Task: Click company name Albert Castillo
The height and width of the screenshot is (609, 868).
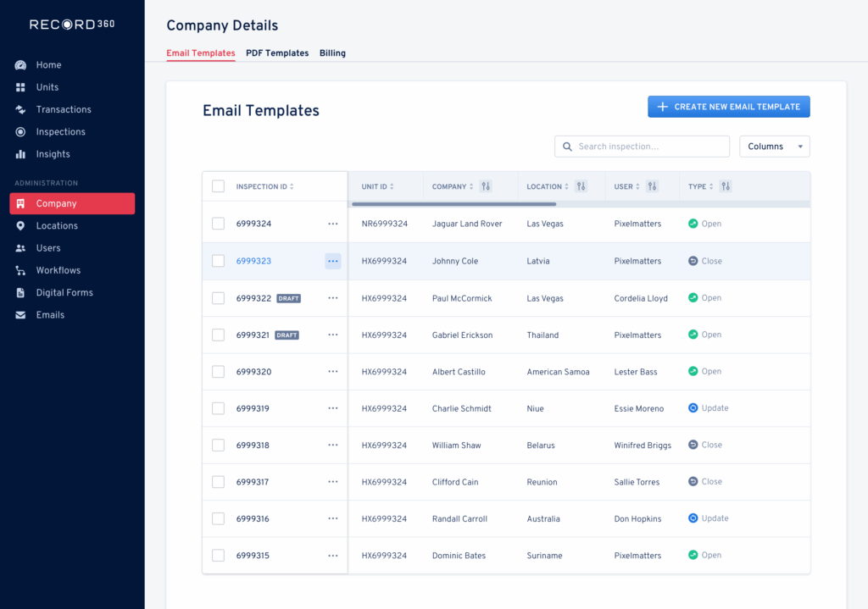Action: coord(459,372)
